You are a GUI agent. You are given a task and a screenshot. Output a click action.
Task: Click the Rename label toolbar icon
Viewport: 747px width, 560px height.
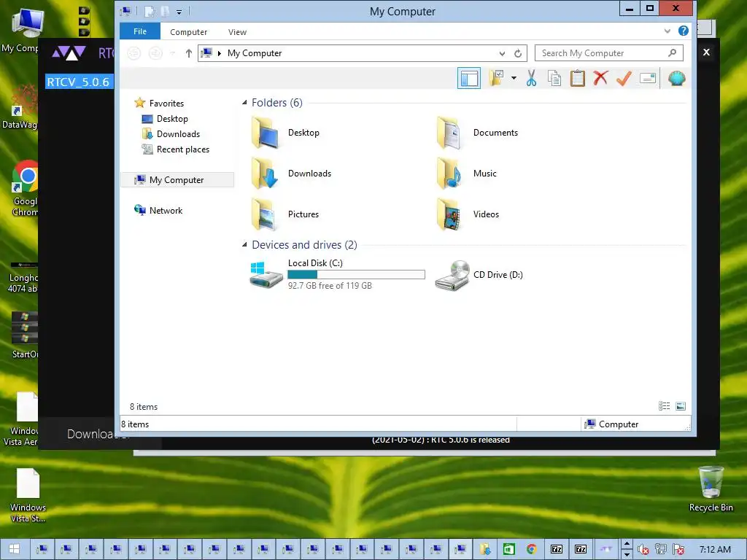coord(648,78)
